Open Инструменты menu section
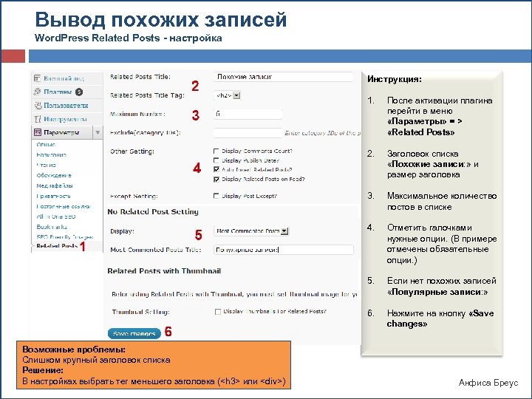The height and width of the screenshot is (399, 532). coord(67,119)
